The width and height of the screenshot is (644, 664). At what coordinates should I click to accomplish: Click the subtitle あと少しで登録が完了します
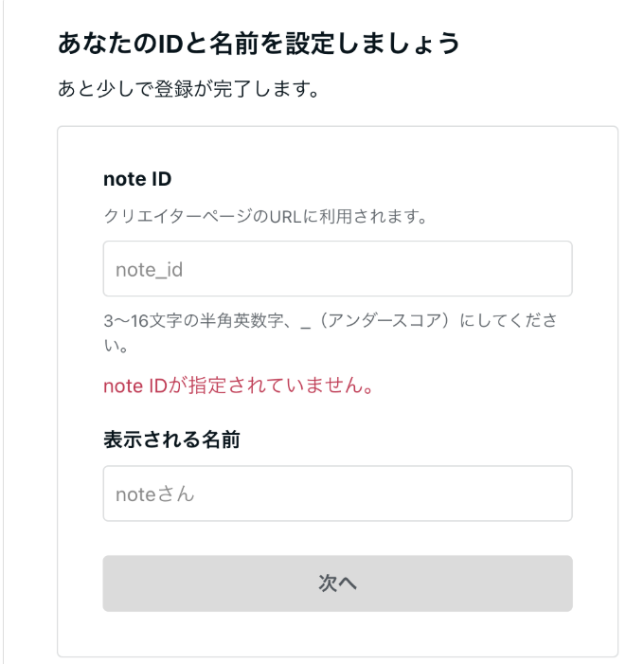(187, 91)
